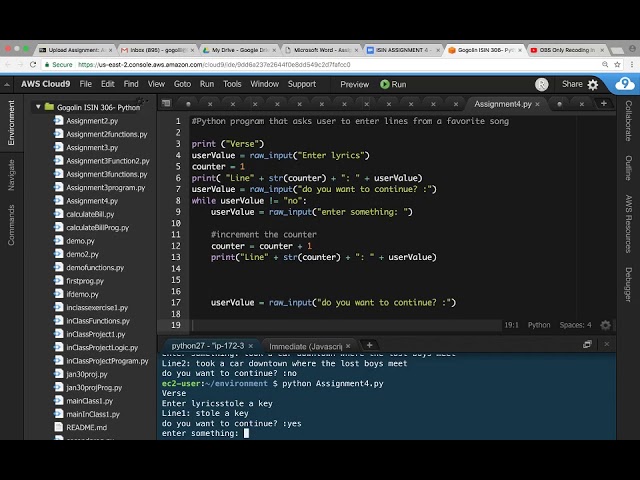
Task: Open Assignment4.py in file tree
Action: click(92, 201)
